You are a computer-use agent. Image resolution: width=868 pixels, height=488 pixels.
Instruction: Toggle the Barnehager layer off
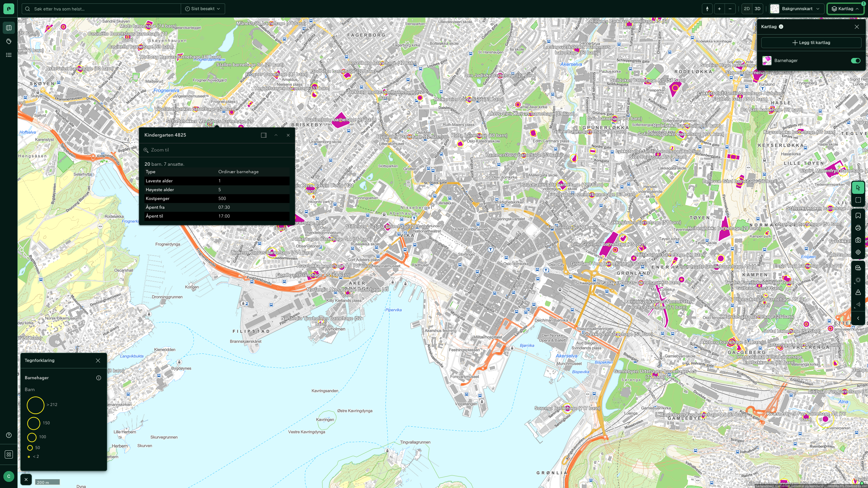pyautogui.click(x=855, y=61)
